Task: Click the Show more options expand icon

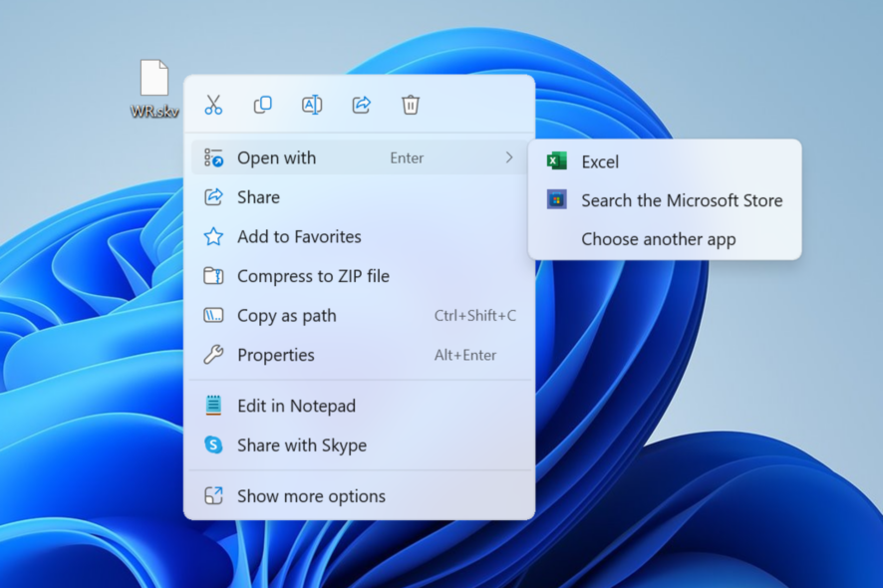Action: (213, 495)
